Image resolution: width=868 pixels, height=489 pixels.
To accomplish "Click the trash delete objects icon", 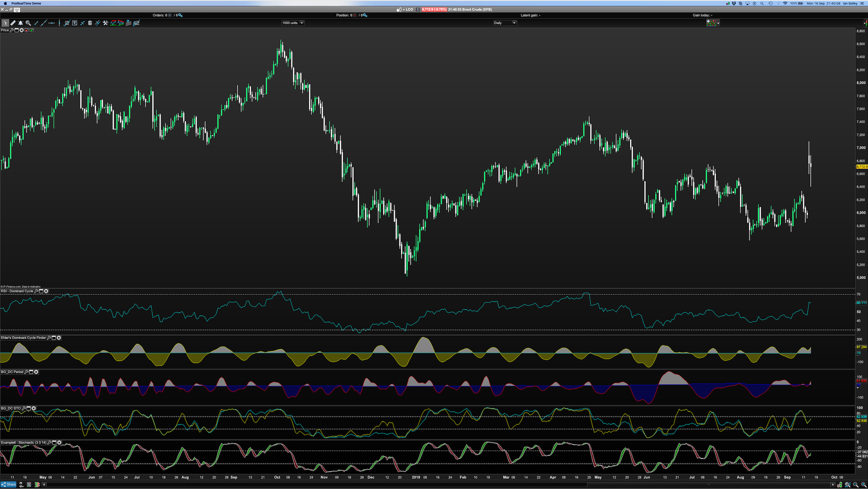I will 90,23.
